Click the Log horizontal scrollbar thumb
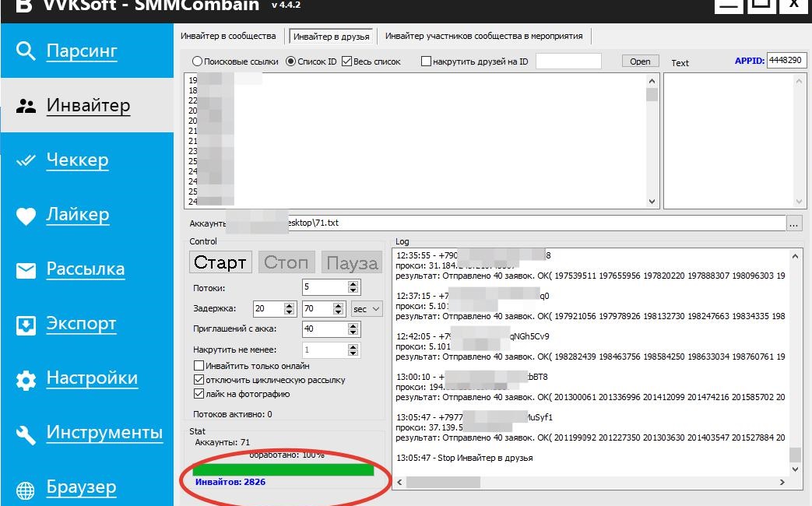 (443, 482)
